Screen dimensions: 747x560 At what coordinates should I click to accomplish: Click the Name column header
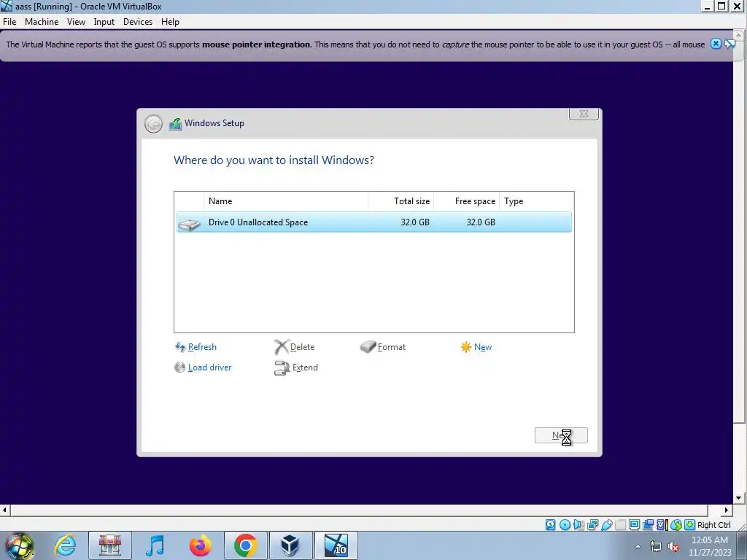286,201
